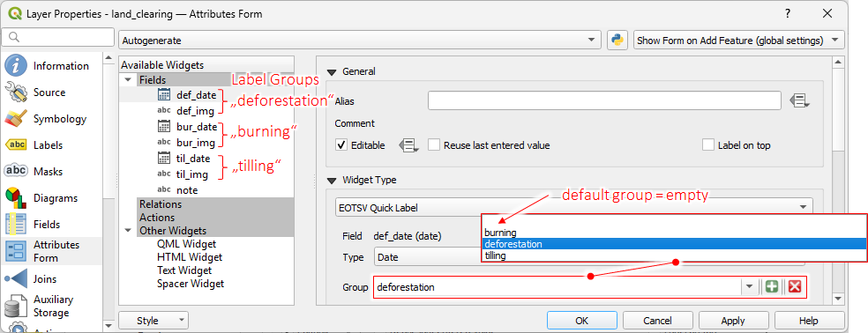Click the Help button
The image size is (868, 333).
(x=809, y=321)
